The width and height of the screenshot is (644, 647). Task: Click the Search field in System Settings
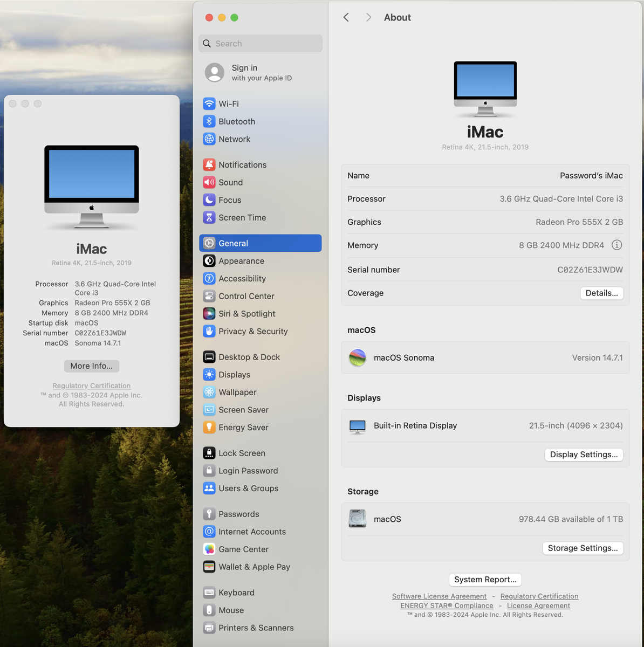point(261,44)
